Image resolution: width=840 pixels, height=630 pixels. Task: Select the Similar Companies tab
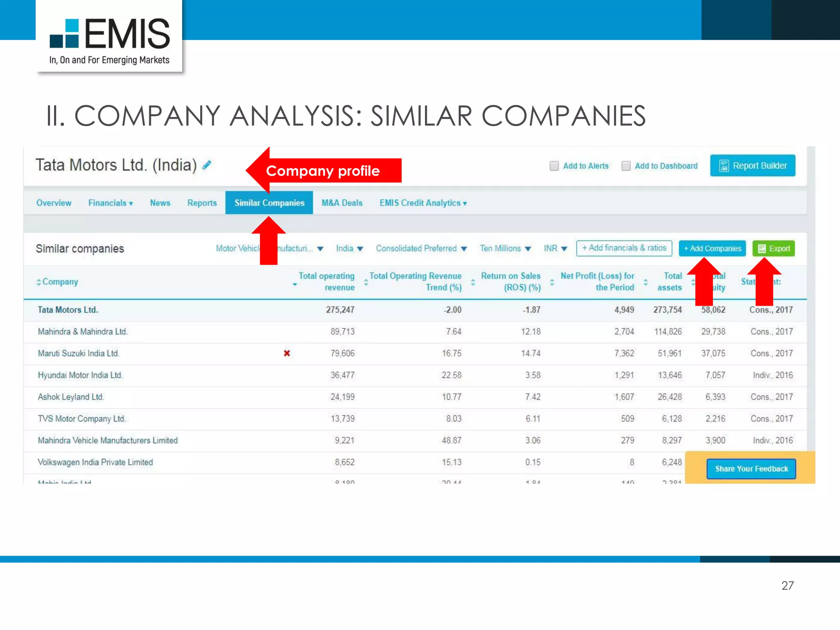click(x=269, y=203)
